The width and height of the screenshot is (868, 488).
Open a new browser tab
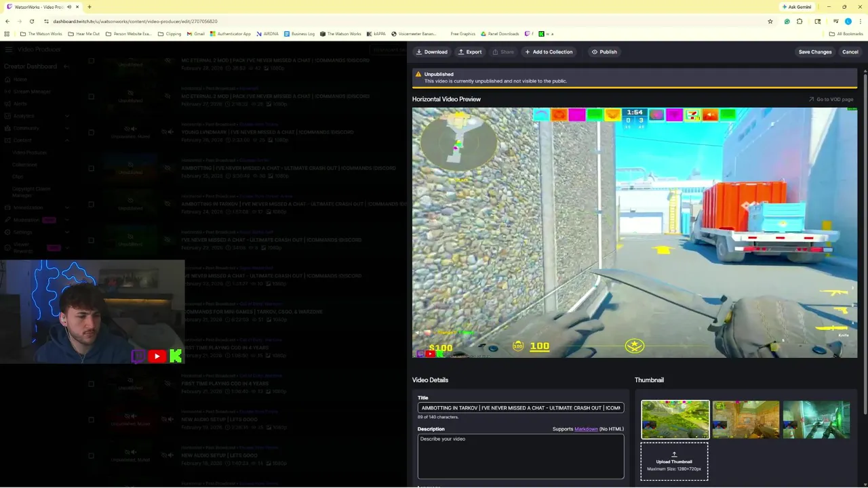89,7
